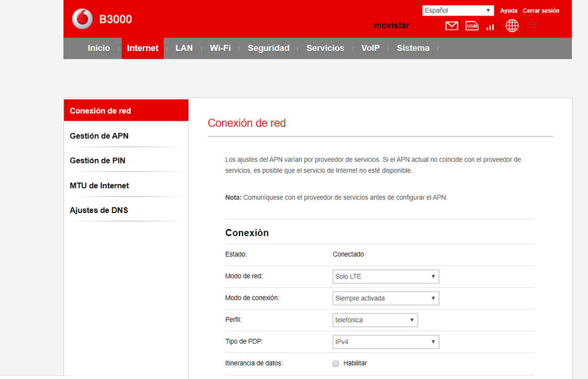Check the signal strength bars icon
Screen dimensions: 588x379
click(491, 26)
